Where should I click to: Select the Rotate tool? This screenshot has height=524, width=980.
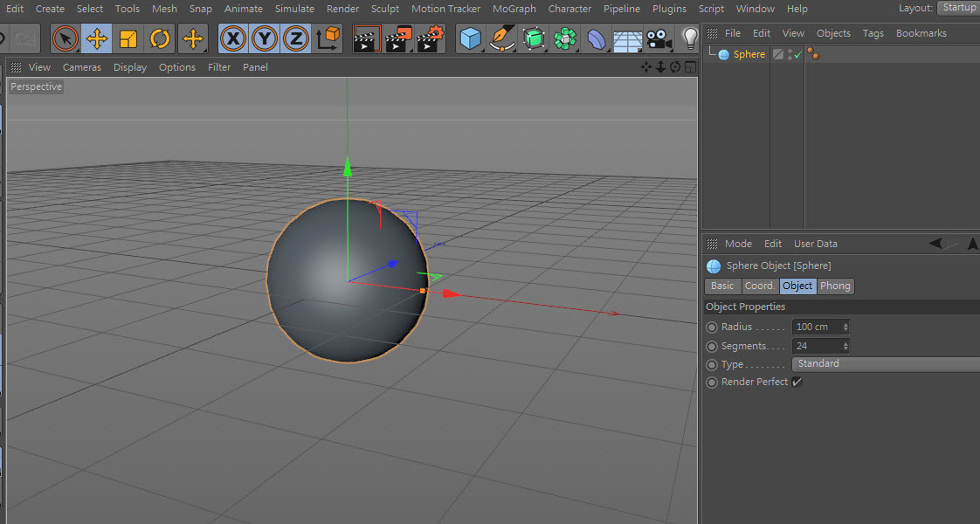coord(159,38)
